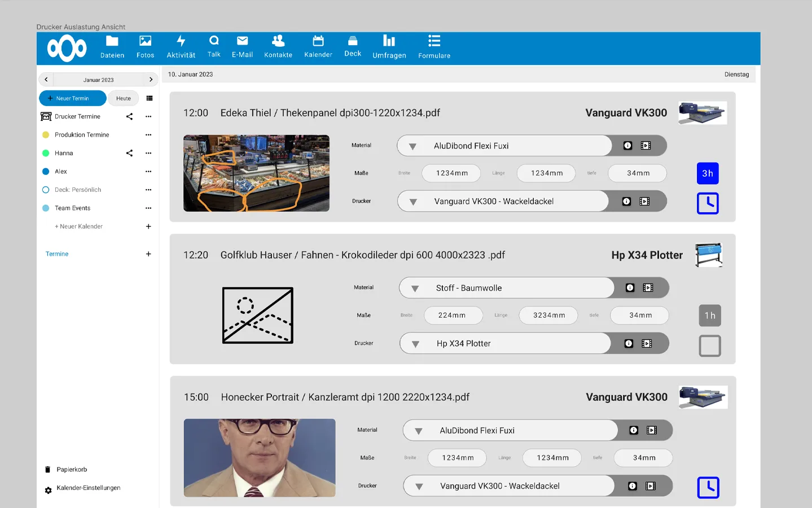The width and height of the screenshot is (812, 508).
Task: Open the Honecker Portrait preview thumbnail
Action: point(260,458)
